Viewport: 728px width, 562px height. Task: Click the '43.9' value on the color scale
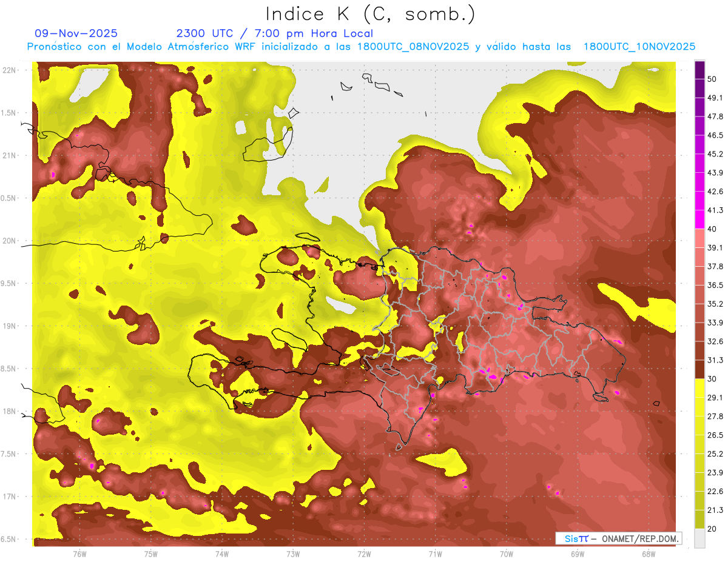[x=715, y=173]
